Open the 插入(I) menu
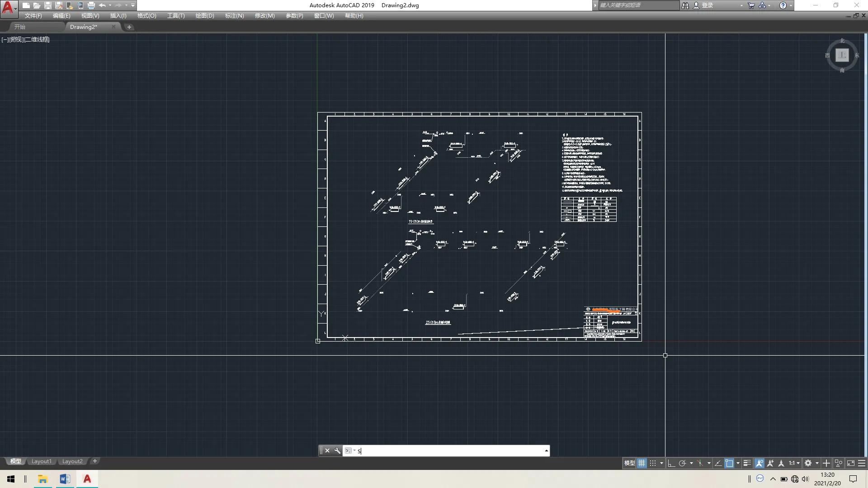The width and height of the screenshot is (868, 488). (118, 15)
